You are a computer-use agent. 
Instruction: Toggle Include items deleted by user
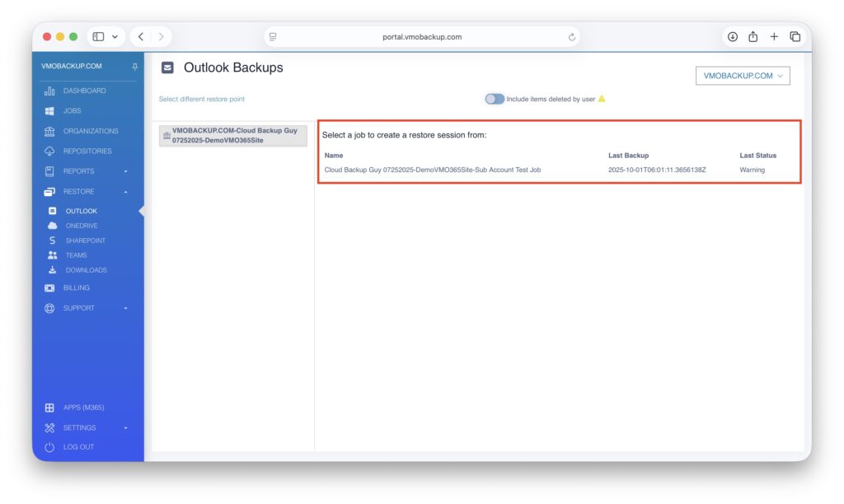tap(495, 99)
